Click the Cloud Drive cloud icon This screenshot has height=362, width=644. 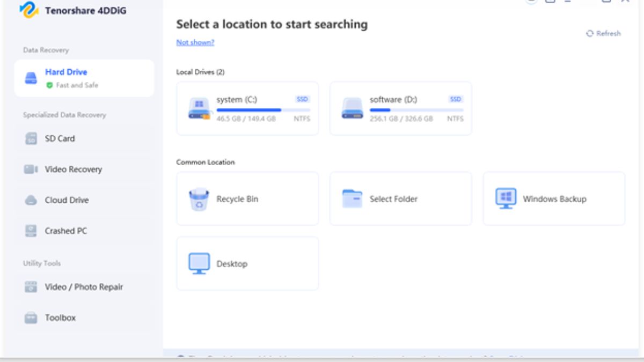click(x=31, y=200)
